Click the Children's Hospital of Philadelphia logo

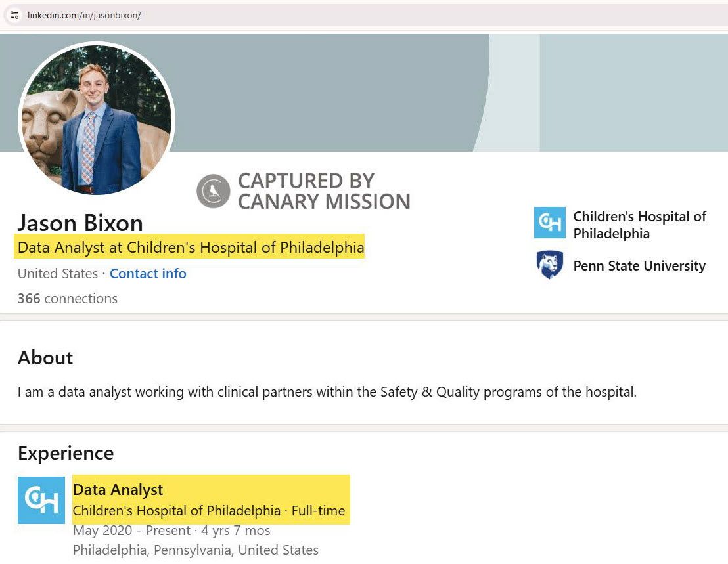click(x=549, y=223)
